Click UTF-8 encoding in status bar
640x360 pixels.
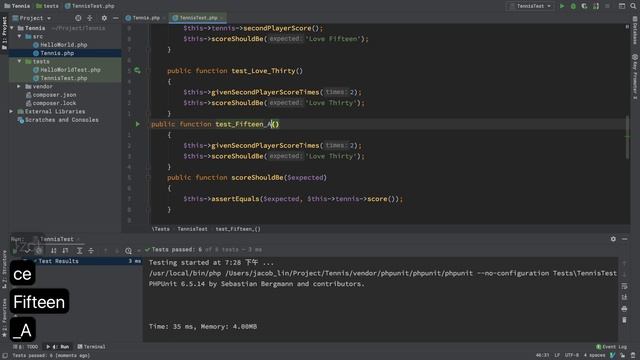(x=571, y=356)
